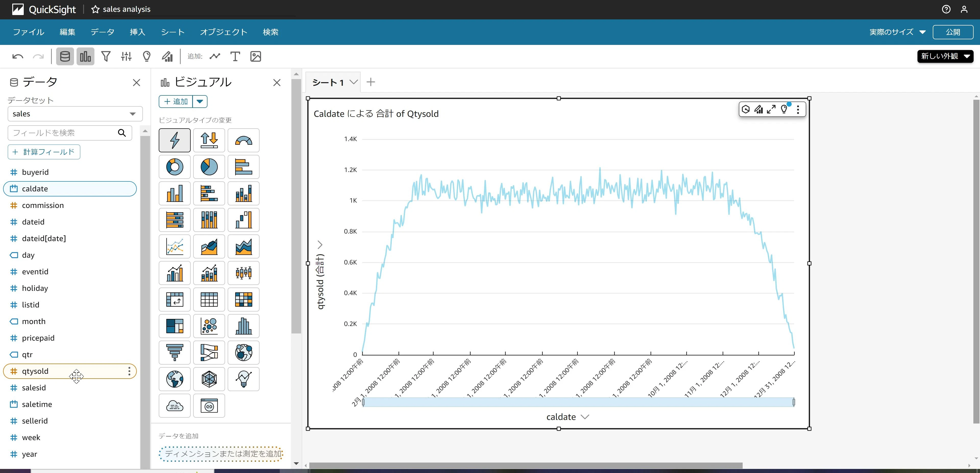This screenshot has height=473, width=980.
Task: Pick the word cloud visual type
Action: pos(175,405)
